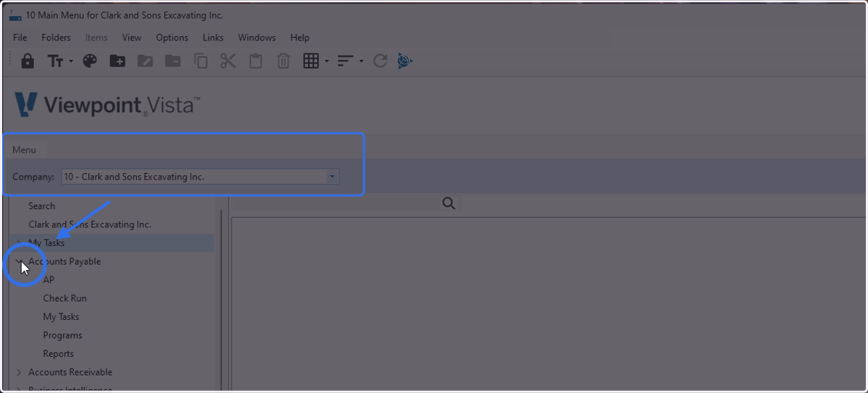The height and width of the screenshot is (393, 868).
Task: Expand the Accounts Receivable node
Action: (x=20, y=372)
